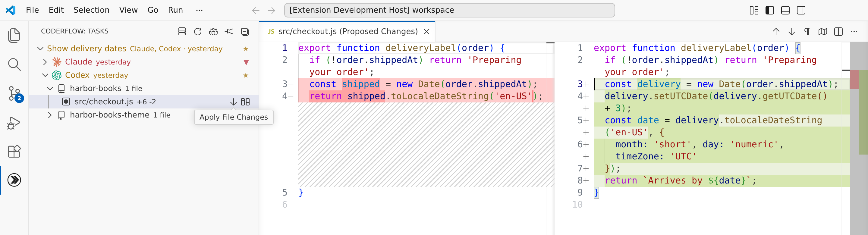This screenshot has width=868, height=235.
Task: Open the Search view in activity bar
Action: point(14,64)
